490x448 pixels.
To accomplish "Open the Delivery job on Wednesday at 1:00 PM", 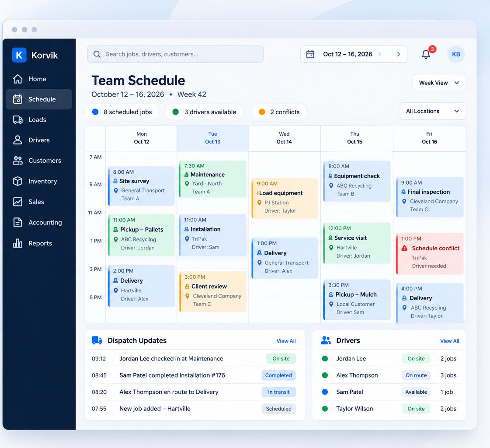I will pyautogui.click(x=285, y=258).
